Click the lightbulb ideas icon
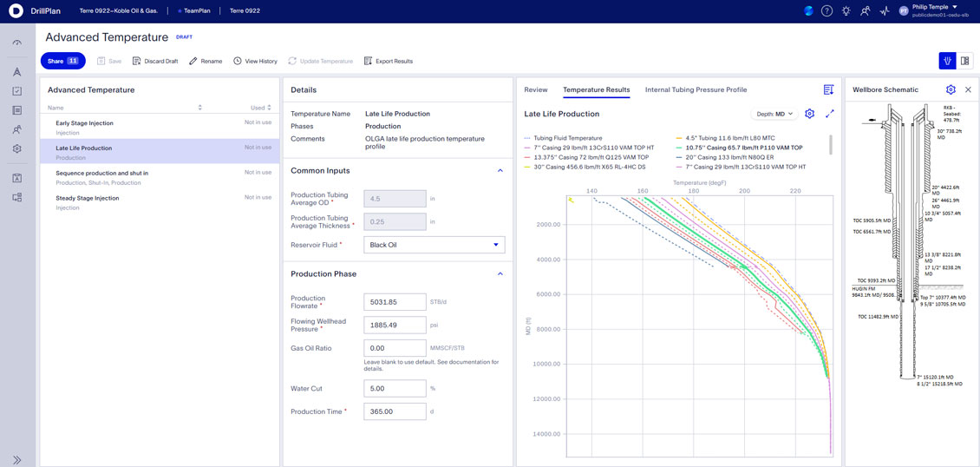This screenshot has width=980, height=467. click(x=846, y=10)
